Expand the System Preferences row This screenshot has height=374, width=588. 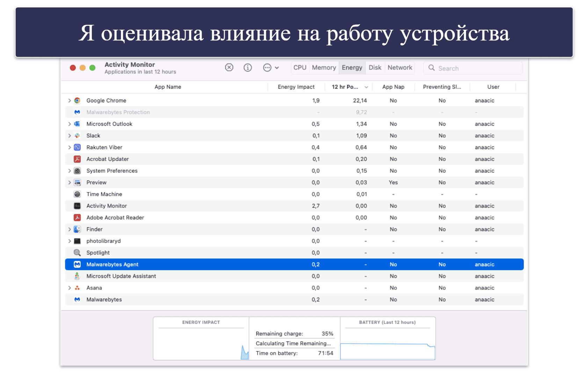tap(70, 171)
